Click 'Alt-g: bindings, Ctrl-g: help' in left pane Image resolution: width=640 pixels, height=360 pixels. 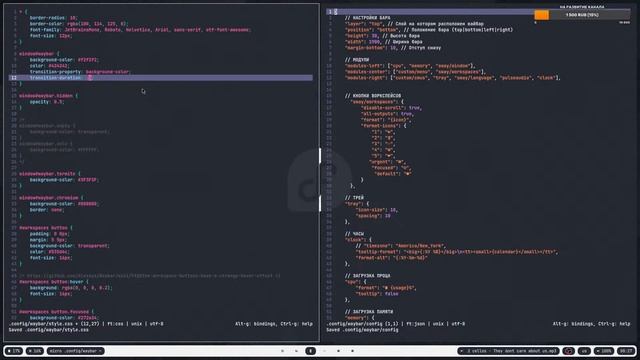tap(274, 324)
